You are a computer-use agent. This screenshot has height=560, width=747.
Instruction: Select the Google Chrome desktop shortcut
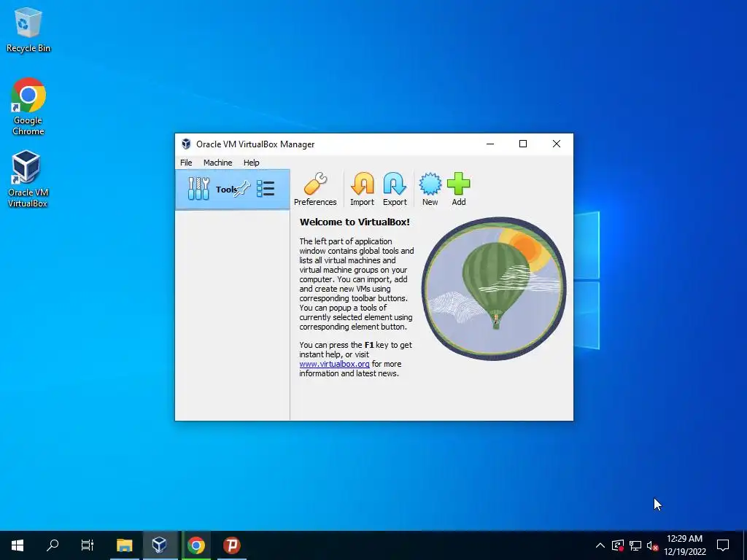pyautogui.click(x=28, y=106)
